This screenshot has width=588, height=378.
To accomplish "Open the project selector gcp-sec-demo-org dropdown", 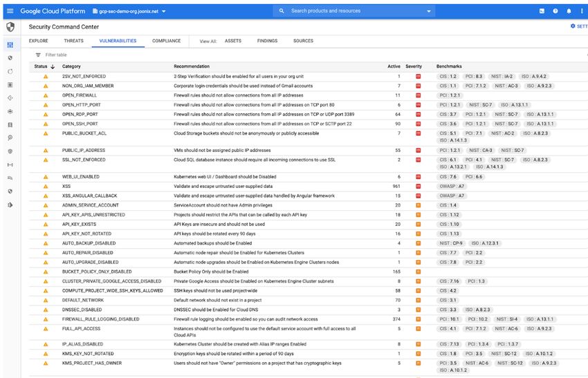I will 129,11.
